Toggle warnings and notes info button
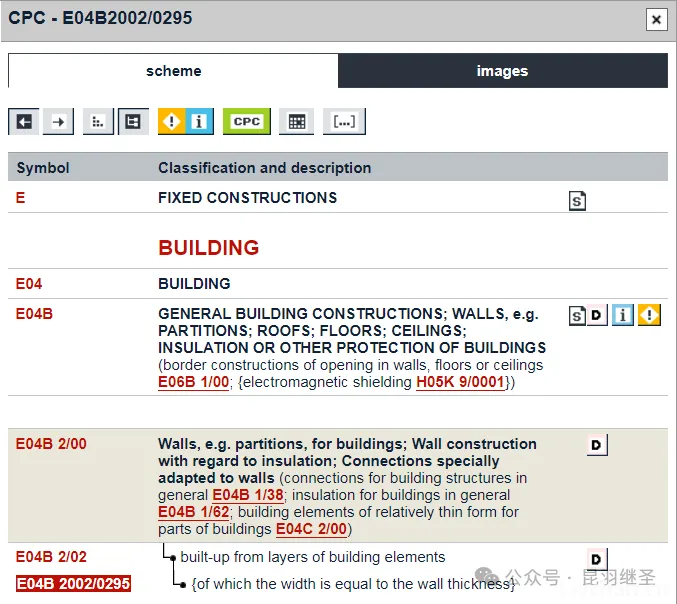Image resolution: width=677 pixels, height=604 pixels. coord(185,122)
